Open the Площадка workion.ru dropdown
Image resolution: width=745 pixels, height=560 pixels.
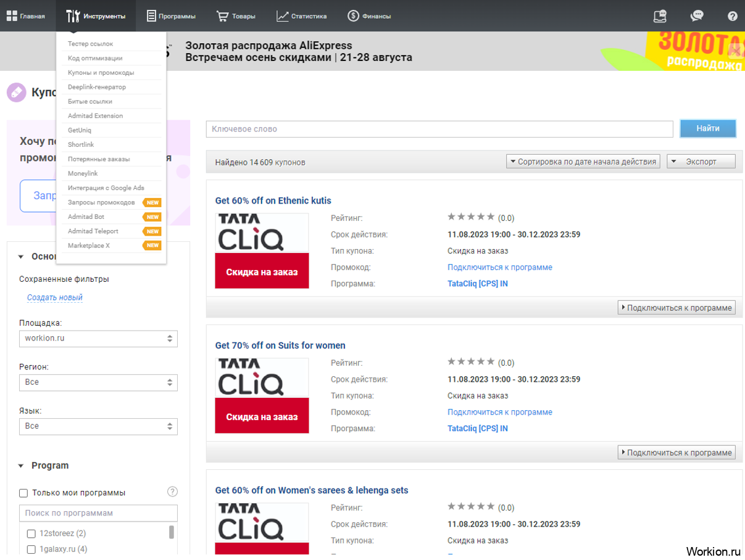[98, 339]
